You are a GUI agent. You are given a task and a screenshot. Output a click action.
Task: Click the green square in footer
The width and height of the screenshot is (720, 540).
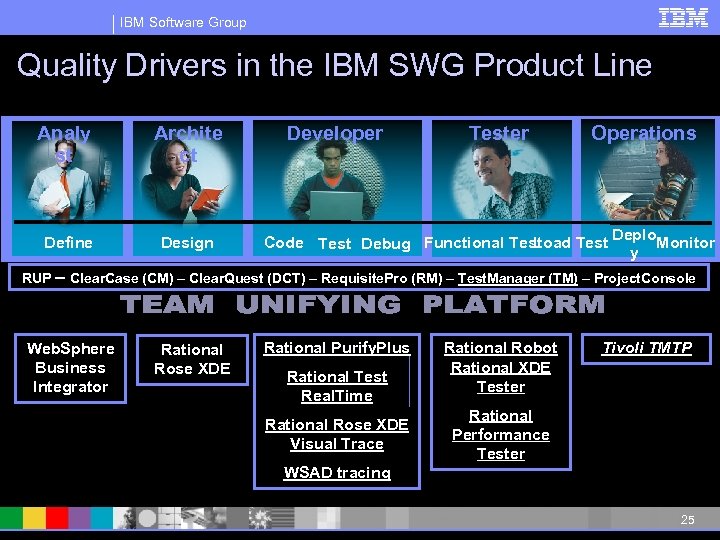[x=11, y=518]
